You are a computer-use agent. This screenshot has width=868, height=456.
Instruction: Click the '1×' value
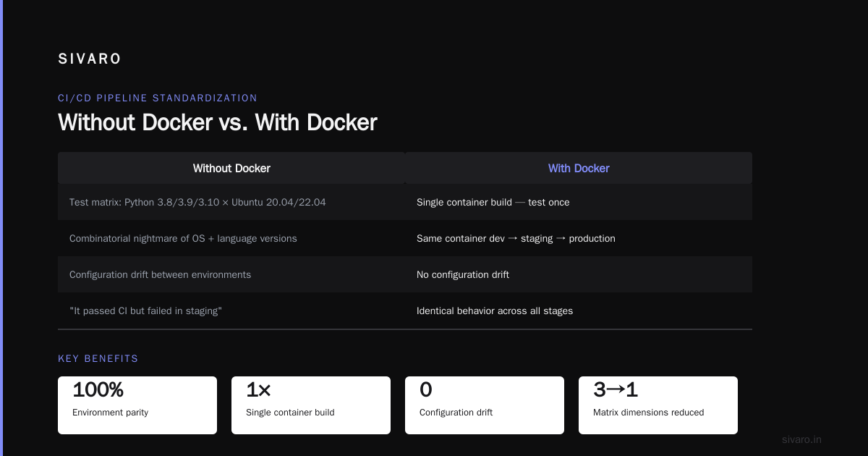[x=258, y=390]
